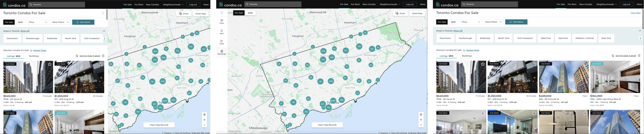Select the 2587 cluster on middle view map

coord(333,101)
